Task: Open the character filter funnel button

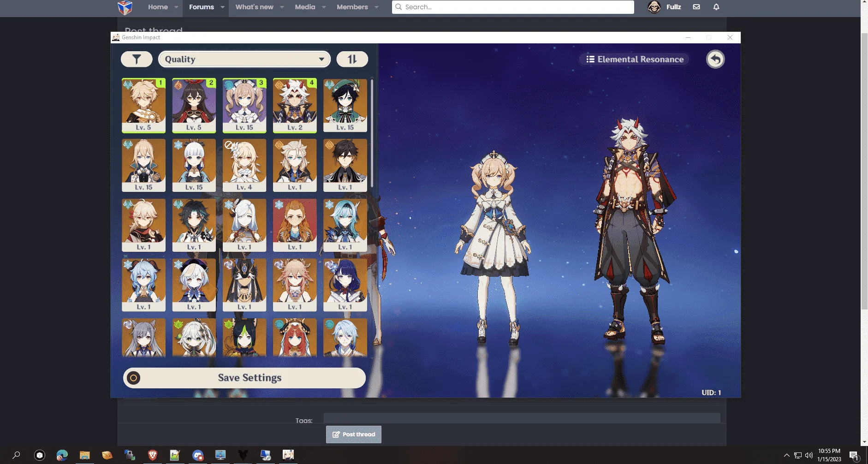Action: [x=137, y=59]
